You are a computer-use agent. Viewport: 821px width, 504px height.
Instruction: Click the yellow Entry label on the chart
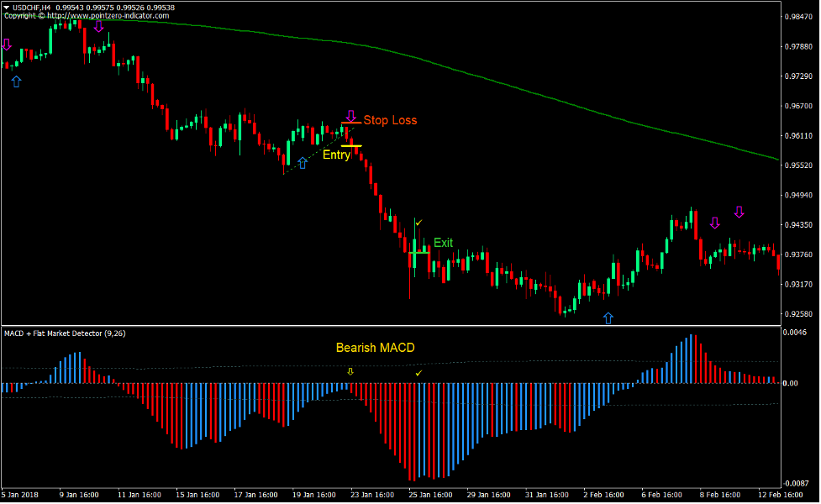[x=335, y=155]
